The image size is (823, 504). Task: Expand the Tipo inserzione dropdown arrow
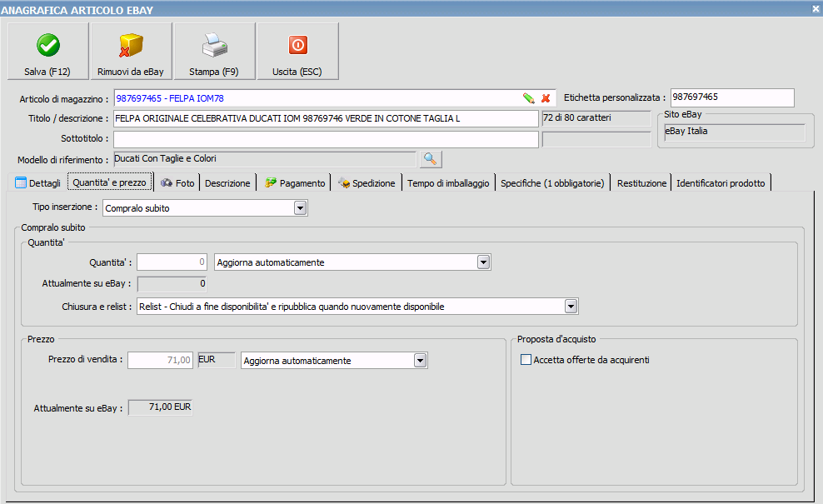coord(300,208)
